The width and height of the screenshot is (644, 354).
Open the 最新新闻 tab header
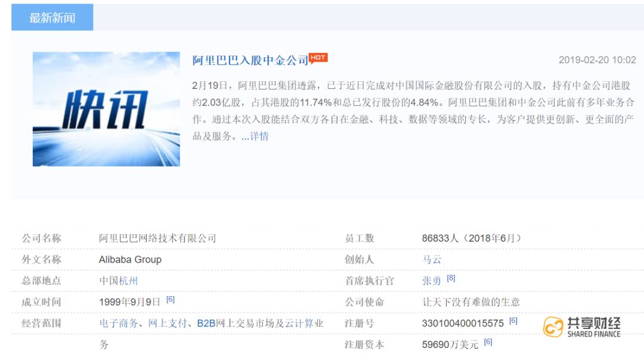52,17
